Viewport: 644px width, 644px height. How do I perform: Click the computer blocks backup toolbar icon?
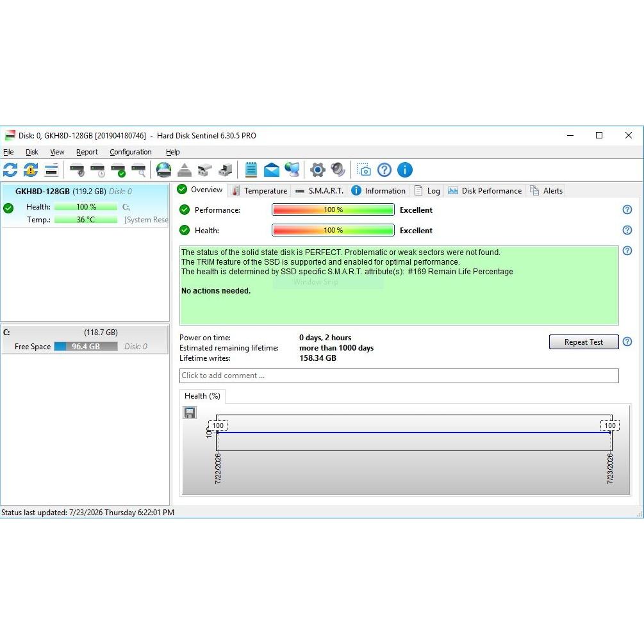tap(225, 170)
